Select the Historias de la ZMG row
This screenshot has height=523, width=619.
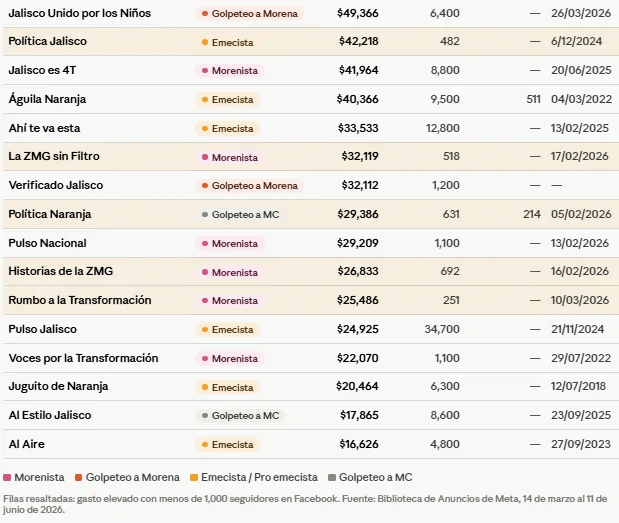pyautogui.click(x=311, y=272)
